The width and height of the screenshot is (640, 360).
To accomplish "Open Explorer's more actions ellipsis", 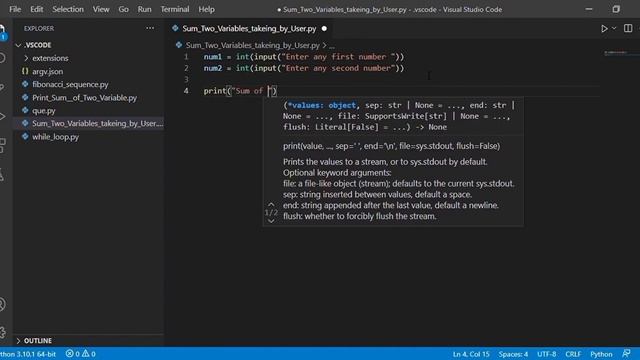I will 150,28.
